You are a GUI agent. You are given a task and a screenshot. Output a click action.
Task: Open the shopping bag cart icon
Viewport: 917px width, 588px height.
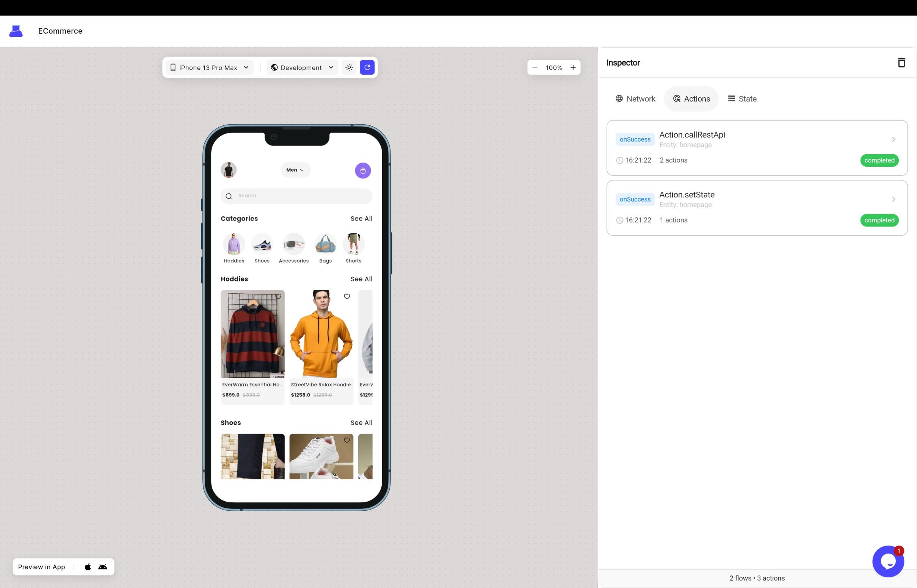click(362, 170)
